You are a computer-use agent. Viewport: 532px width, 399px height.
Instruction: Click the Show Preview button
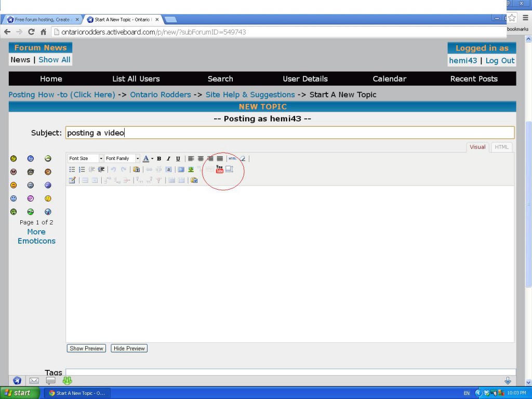click(x=86, y=348)
